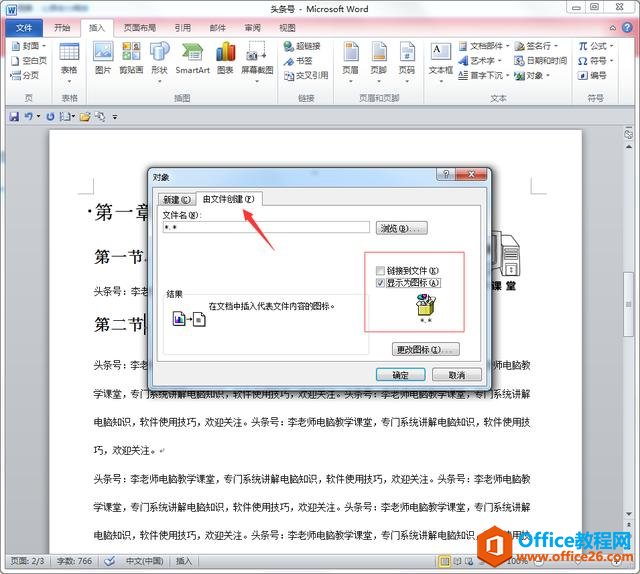Viewport: 640px width, 574px height.
Task: Switch to Mailings (邮件) tab
Action: coord(218,28)
